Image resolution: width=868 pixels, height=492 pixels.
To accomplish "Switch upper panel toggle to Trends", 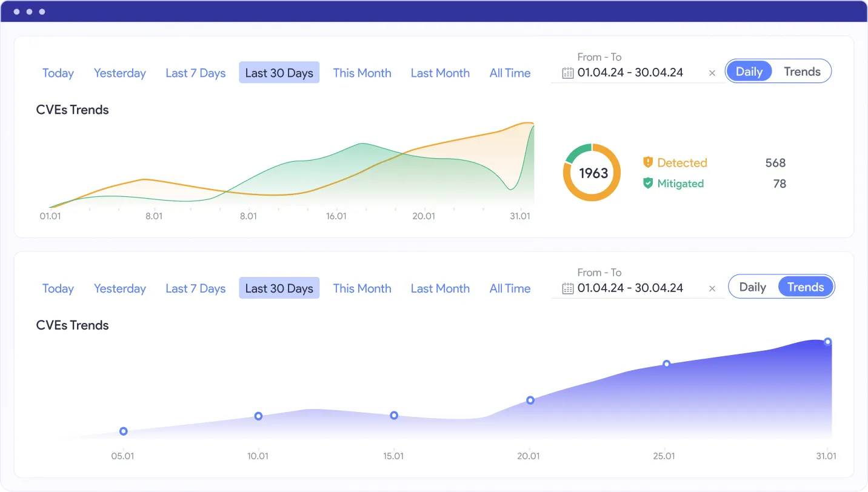I will [x=802, y=71].
